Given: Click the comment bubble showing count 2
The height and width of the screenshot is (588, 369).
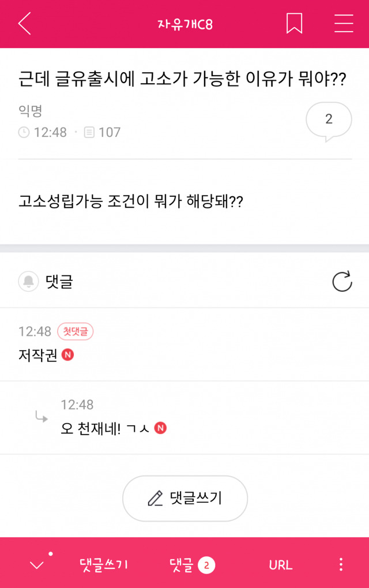Looking at the screenshot, I should coord(329,121).
